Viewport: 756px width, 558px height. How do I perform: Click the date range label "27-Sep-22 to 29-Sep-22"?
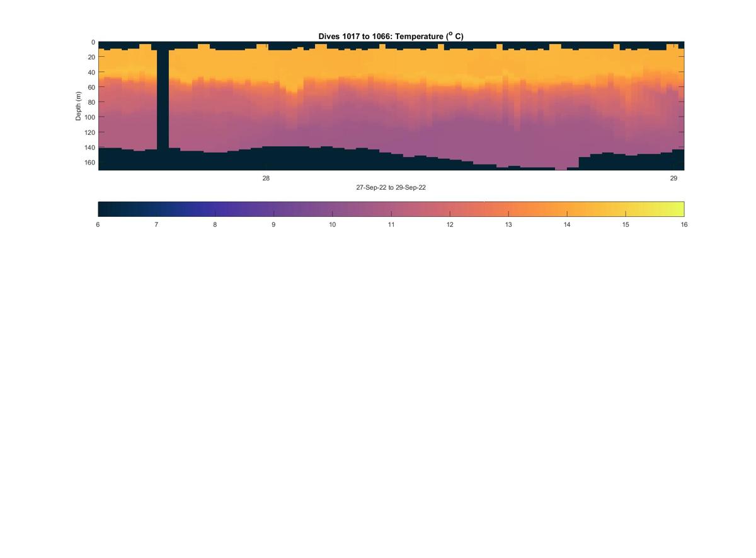(x=391, y=188)
